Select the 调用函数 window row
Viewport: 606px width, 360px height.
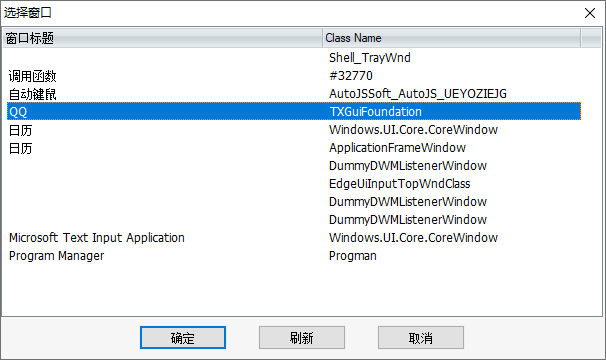coord(294,76)
